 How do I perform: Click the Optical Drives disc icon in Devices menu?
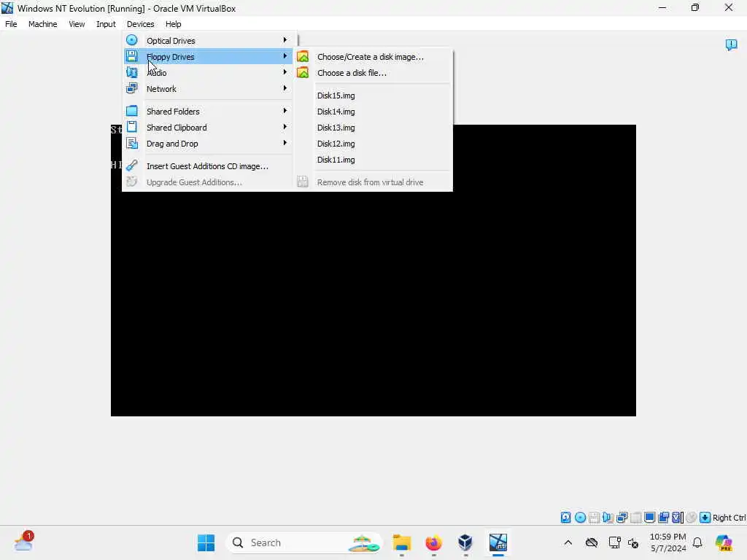[132, 41]
